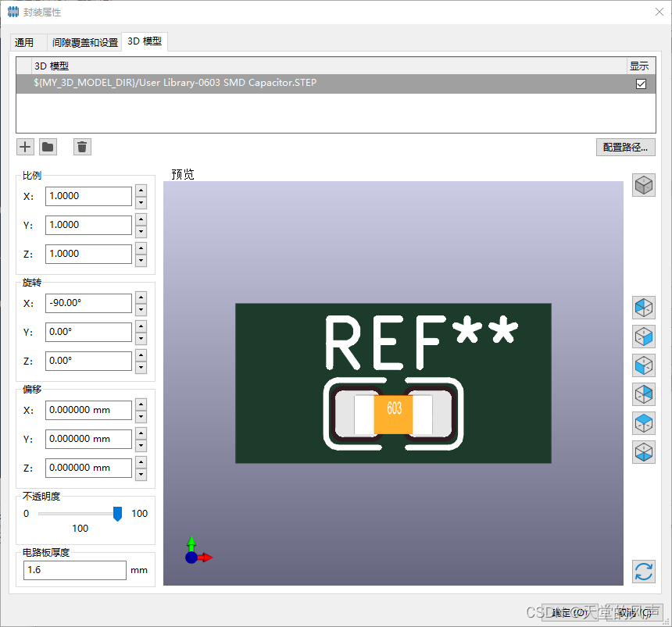Select cube view with top face highlighted
Image resolution: width=672 pixels, height=627 pixels.
(644, 423)
